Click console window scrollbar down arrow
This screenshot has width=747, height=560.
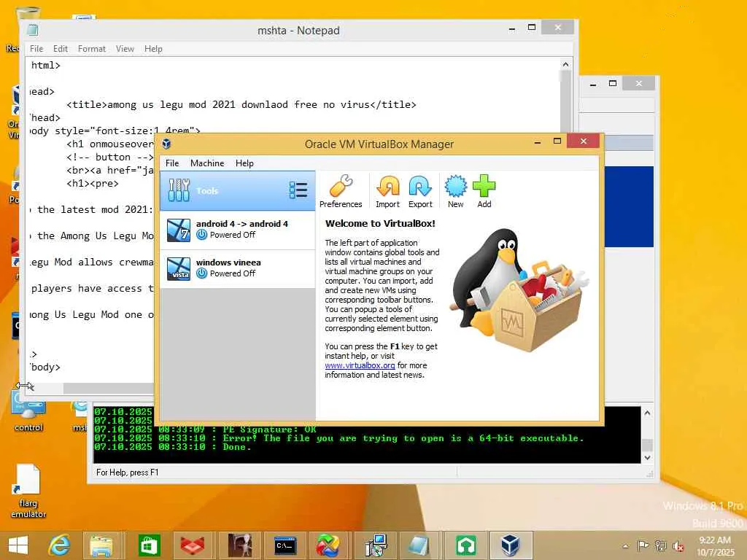point(647,458)
